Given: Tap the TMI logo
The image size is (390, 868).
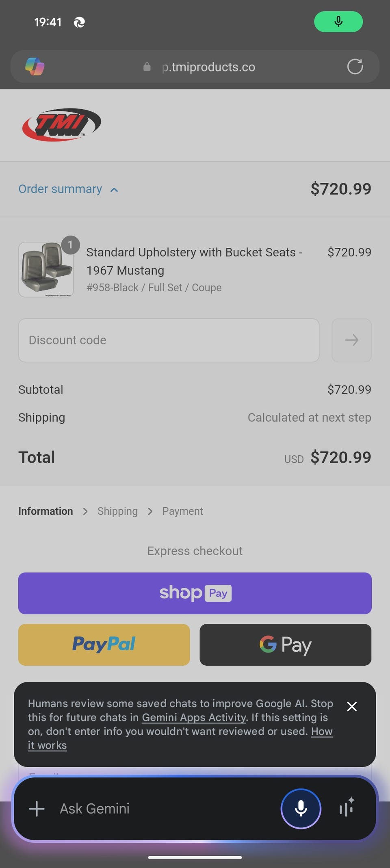Looking at the screenshot, I should 61,125.
